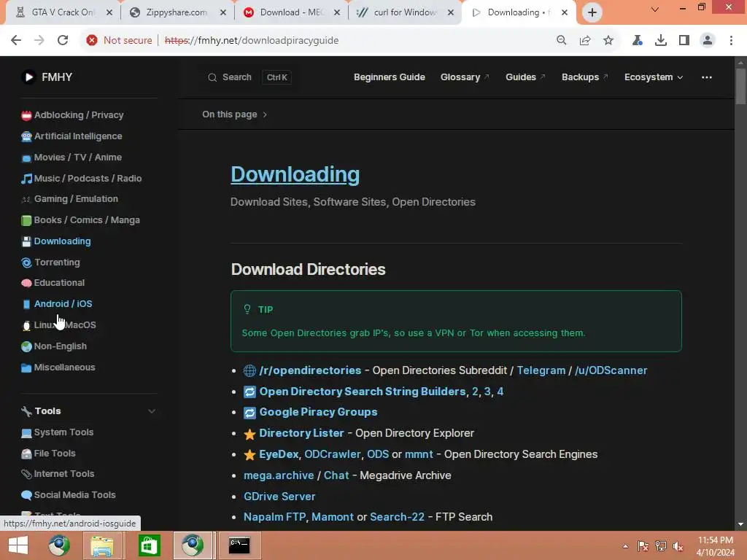Open /r/opendirectories link
The height and width of the screenshot is (560, 747).
[x=310, y=370]
